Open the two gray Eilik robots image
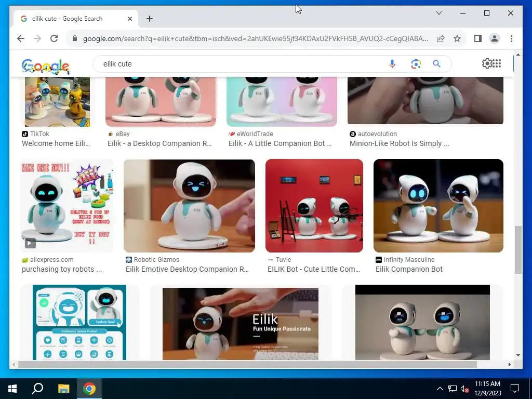Viewport: 532px width, 399px height. point(422,322)
